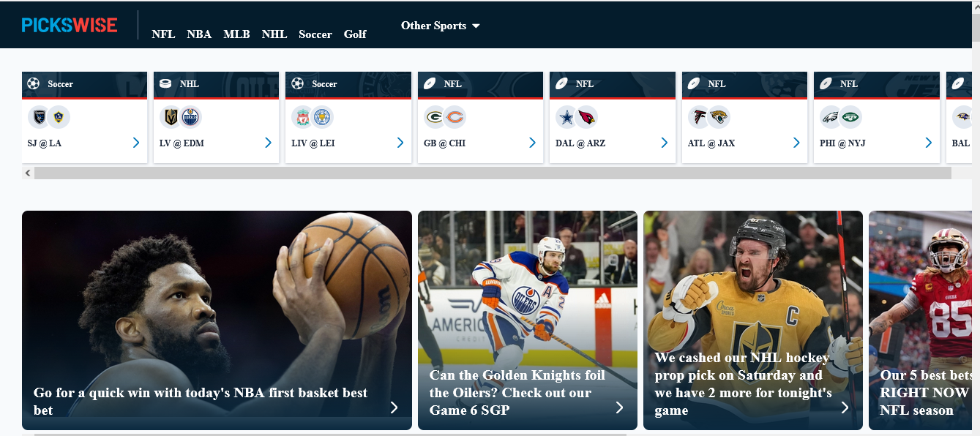
Task: Open the NBA first basket best bet article
Action: (x=217, y=320)
